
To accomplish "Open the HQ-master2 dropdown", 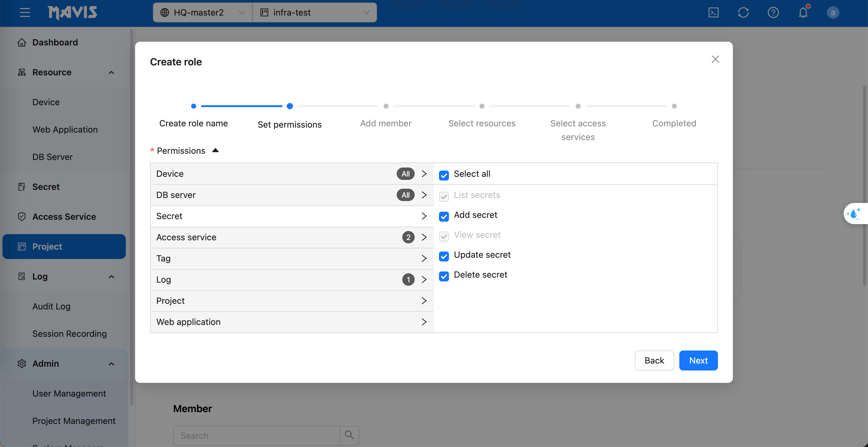I will (202, 12).
